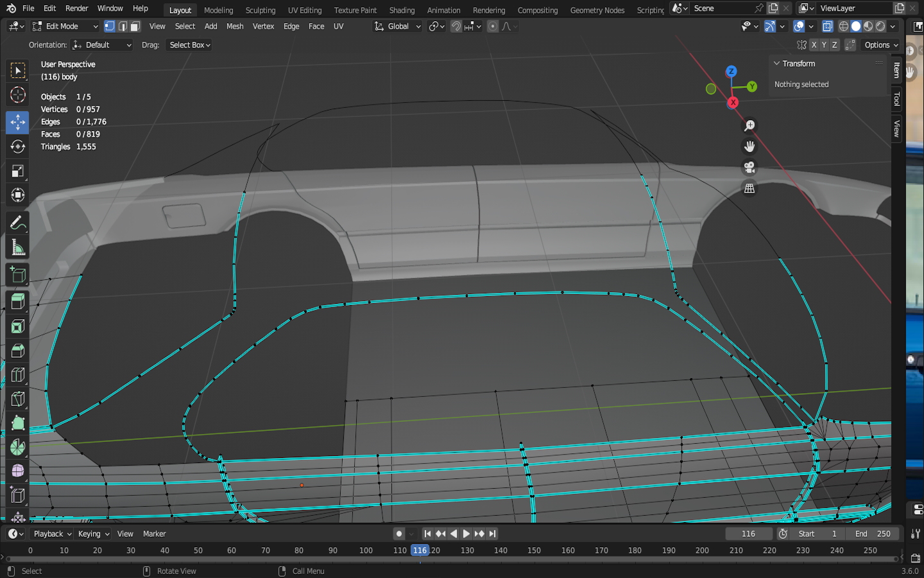Pick the Spin tool

17,448
